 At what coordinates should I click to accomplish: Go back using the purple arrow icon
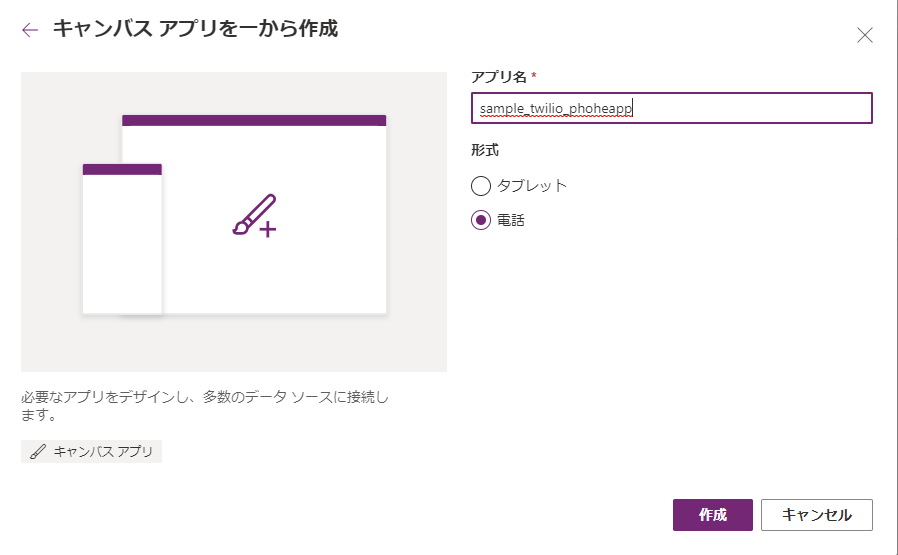30,30
